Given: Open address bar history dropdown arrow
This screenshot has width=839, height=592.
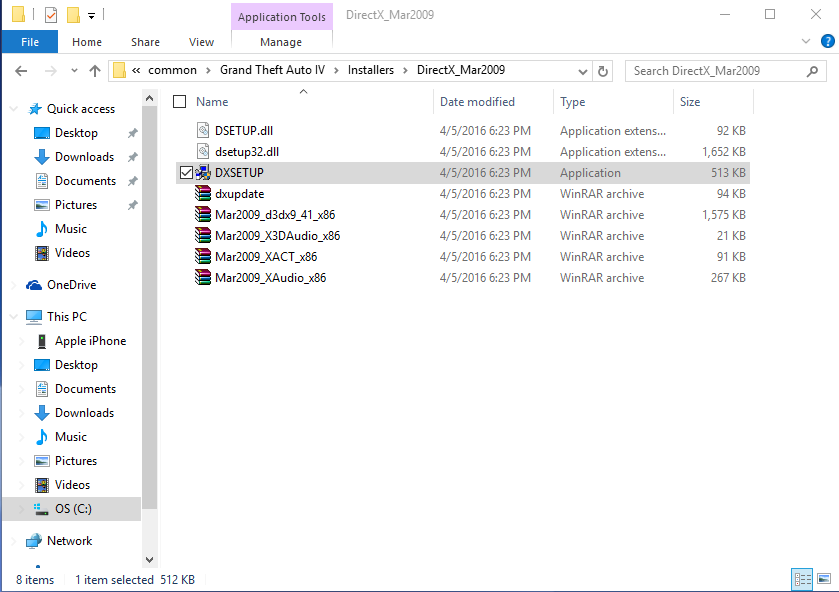Looking at the screenshot, I should [x=583, y=71].
